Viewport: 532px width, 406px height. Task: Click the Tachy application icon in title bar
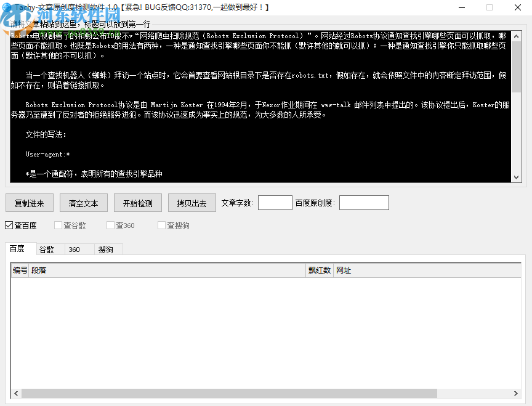pos(6,7)
